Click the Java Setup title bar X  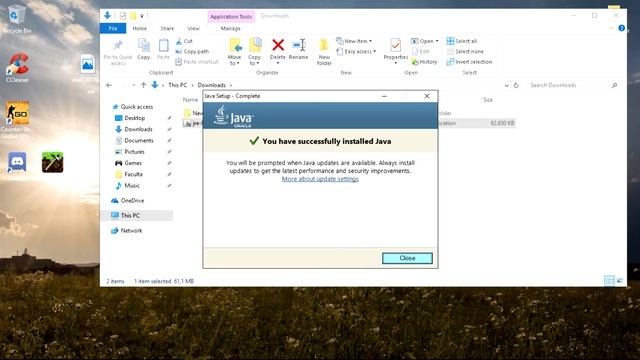click(x=427, y=96)
